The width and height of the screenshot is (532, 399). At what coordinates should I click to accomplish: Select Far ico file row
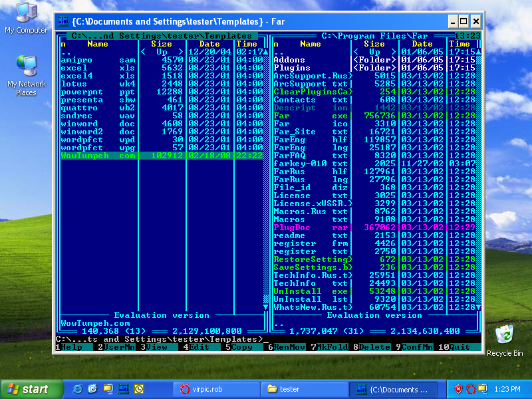click(374, 124)
